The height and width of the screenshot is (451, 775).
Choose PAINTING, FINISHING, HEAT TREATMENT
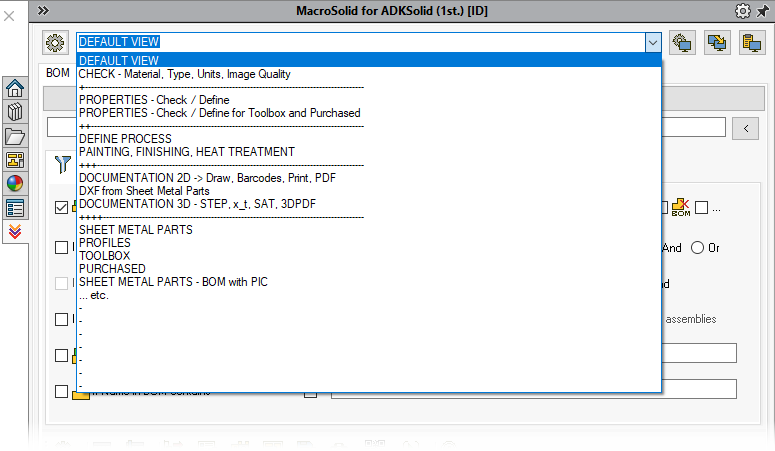369,152
